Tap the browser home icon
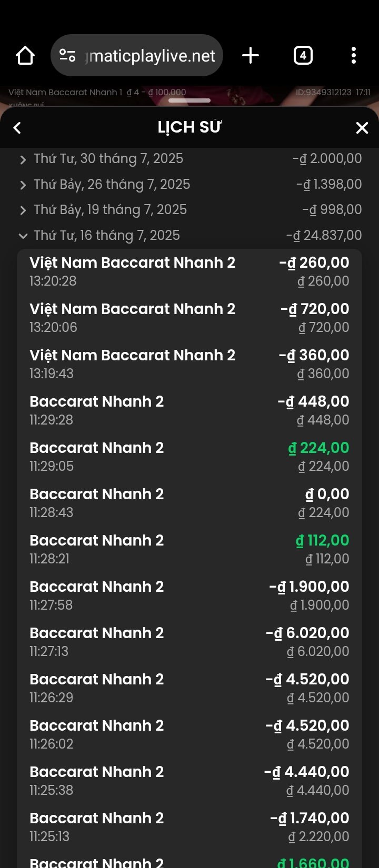 tap(25, 55)
